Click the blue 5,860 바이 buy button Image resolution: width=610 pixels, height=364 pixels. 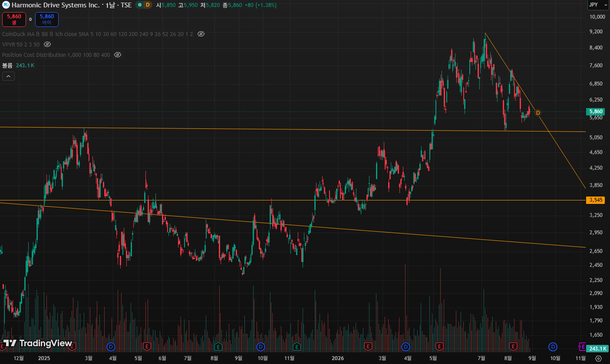[x=47, y=19]
